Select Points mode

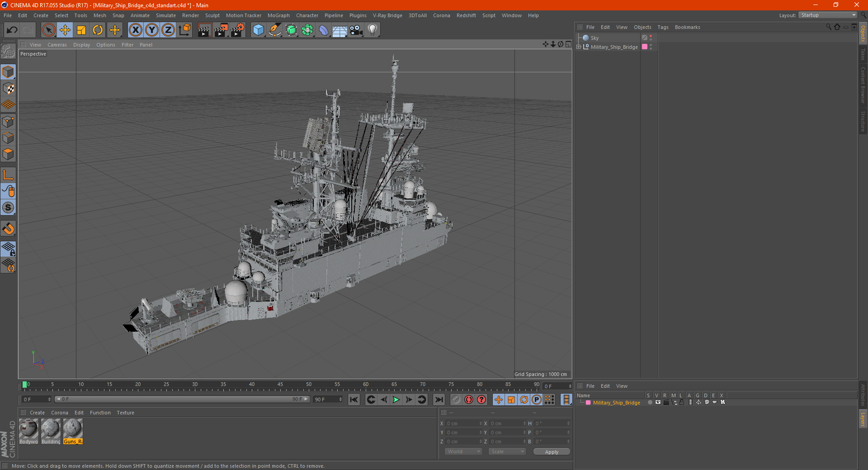(8, 122)
